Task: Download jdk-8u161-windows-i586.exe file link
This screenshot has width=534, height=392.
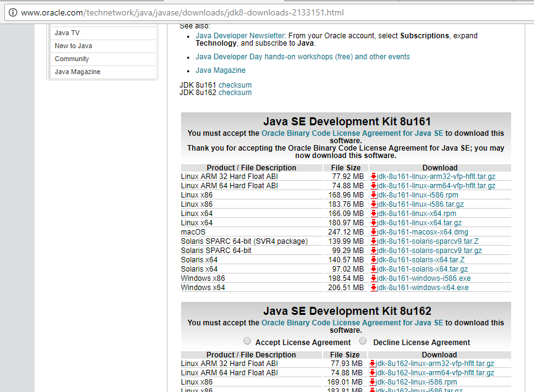Action: pyautogui.click(x=423, y=278)
